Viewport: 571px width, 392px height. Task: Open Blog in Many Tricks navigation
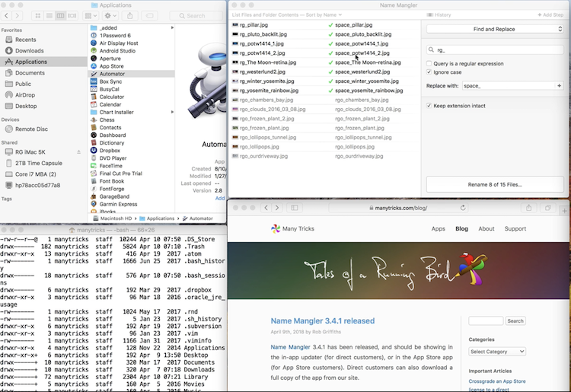461,228
